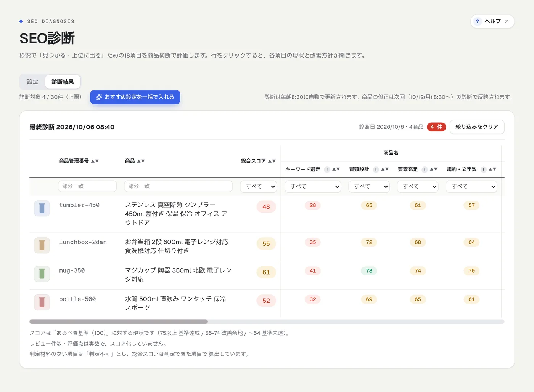Screen dimensions: 534x392
Task: Click green score 78 for mug-350
Action: pos(369,271)
